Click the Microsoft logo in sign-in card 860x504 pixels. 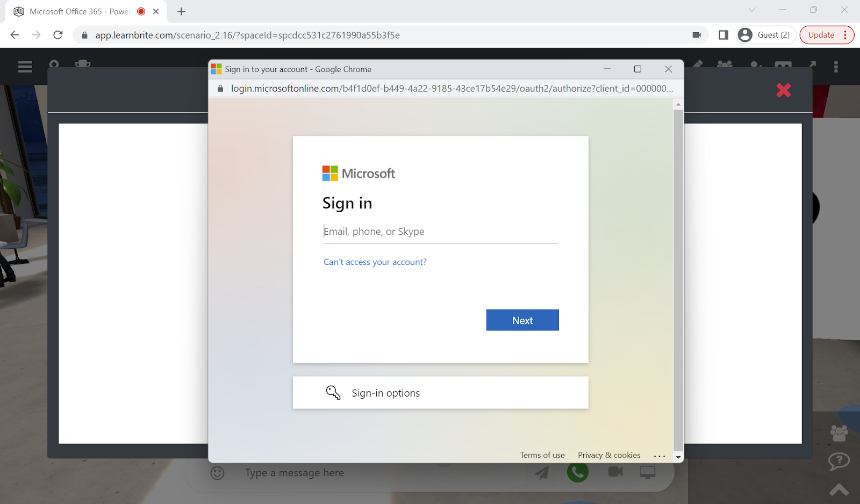tap(359, 173)
